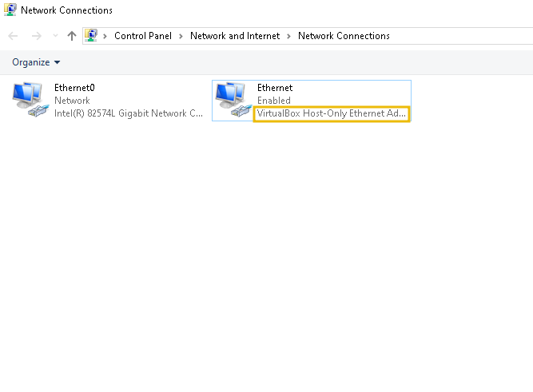The height and width of the screenshot is (392, 533).
Task: Expand chevron after Network and Internet
Action: [288, 36]
